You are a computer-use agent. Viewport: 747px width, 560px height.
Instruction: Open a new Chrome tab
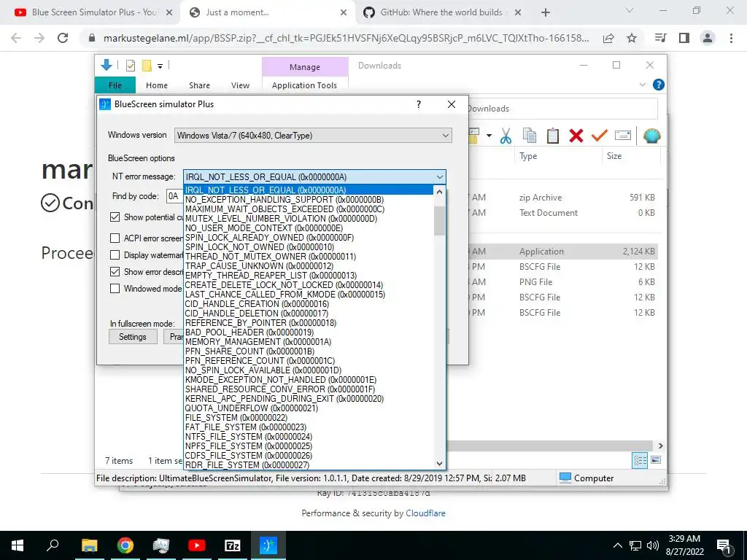546,12
